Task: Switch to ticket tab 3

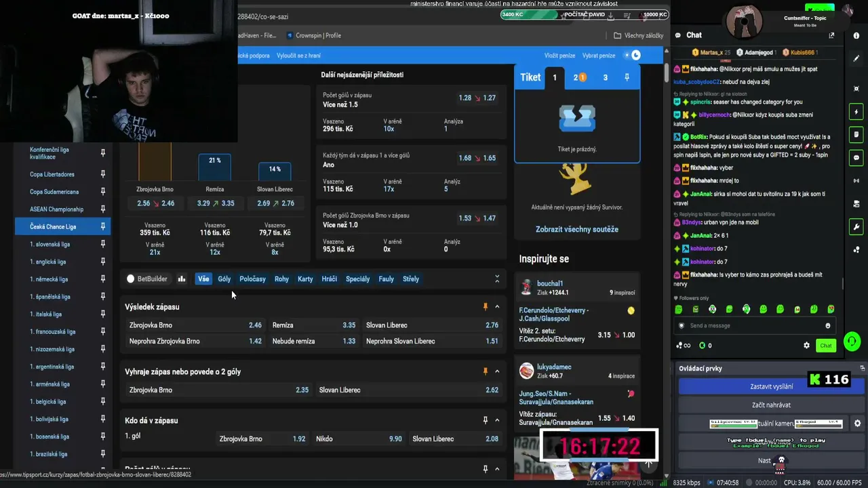Action: tap(606, 77)
